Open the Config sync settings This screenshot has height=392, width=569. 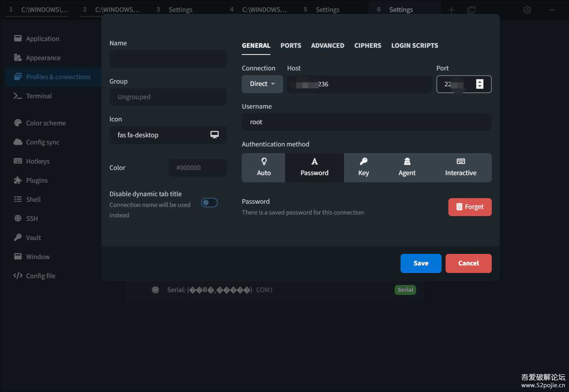41,142
